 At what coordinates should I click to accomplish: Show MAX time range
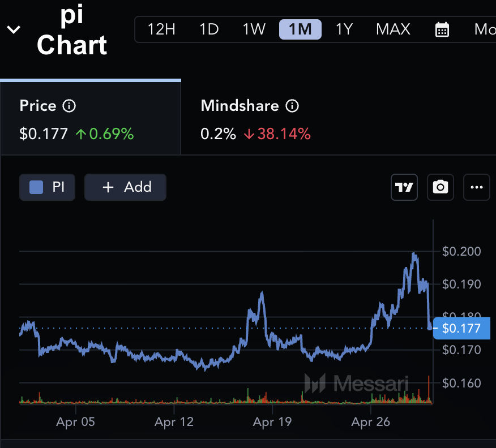click(x=393, y=29)
